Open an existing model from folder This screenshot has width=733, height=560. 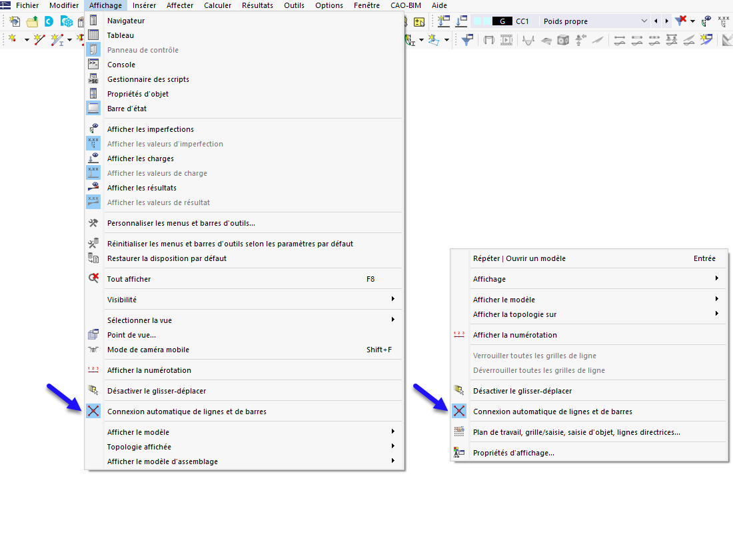[31, 21]
